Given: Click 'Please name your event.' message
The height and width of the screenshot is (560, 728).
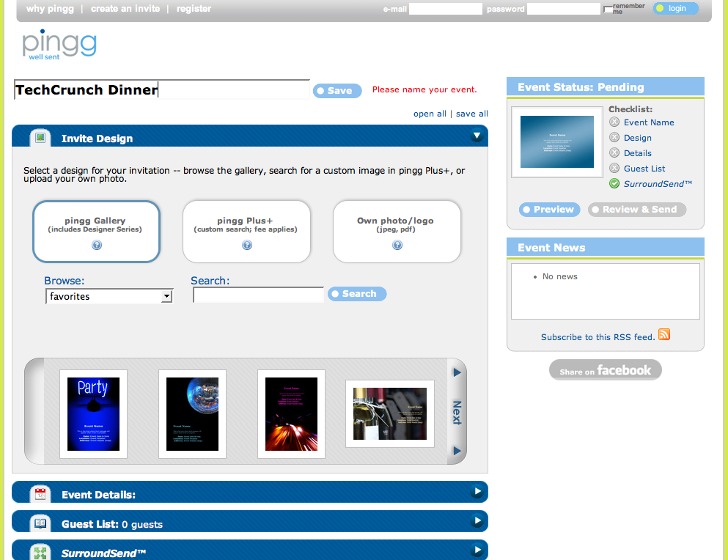Looking at the screenshot, I should click(424, 89).
